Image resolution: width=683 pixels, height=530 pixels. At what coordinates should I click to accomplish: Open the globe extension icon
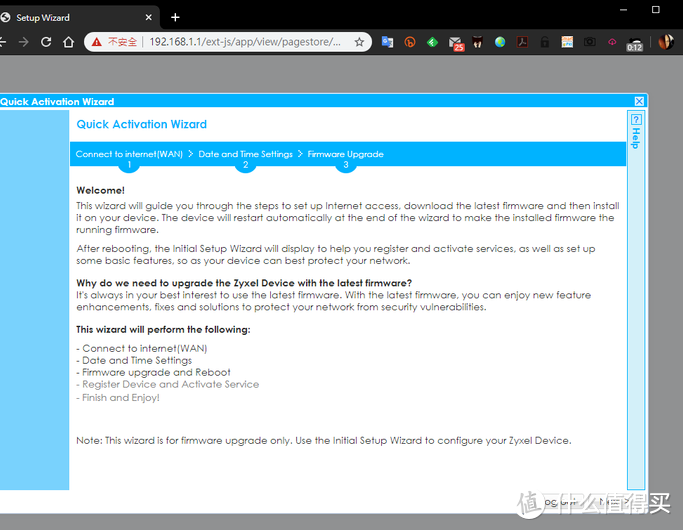click(500, 42)
